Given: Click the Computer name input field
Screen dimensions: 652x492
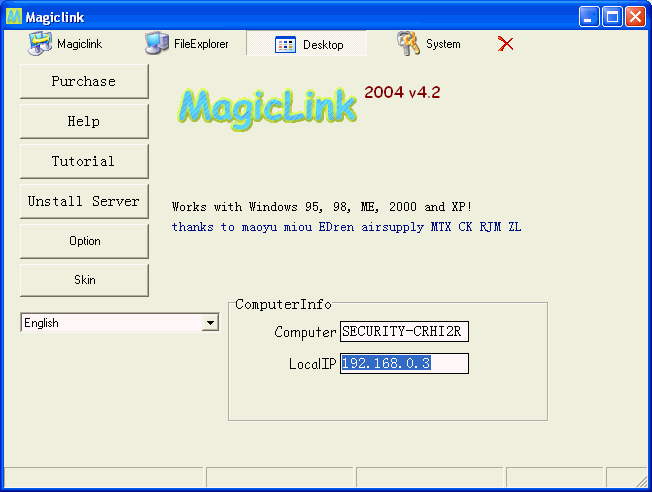Looking at the screenshot, I should point(404,332).
